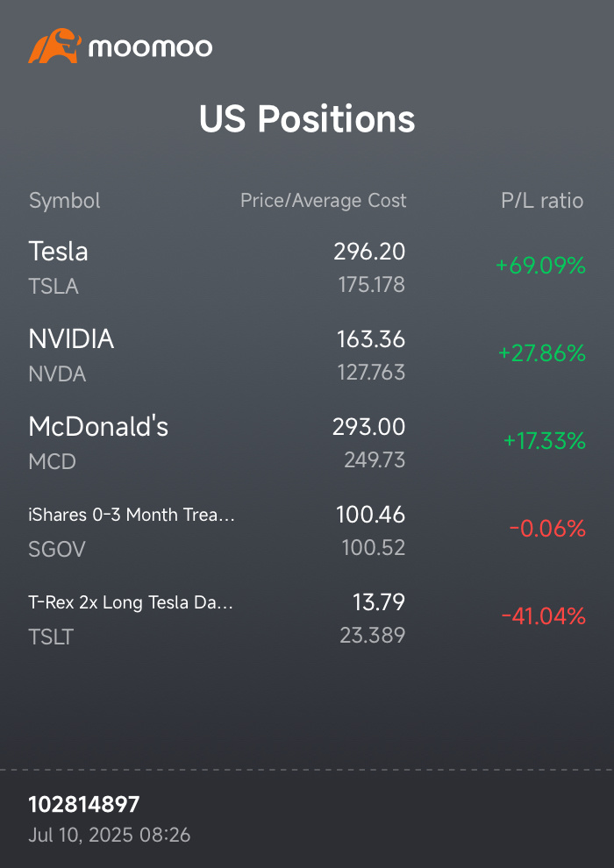This screenshot has height=868, width=614.
Task: Click the MCD ticker symbol
Action: coord(52,462)
